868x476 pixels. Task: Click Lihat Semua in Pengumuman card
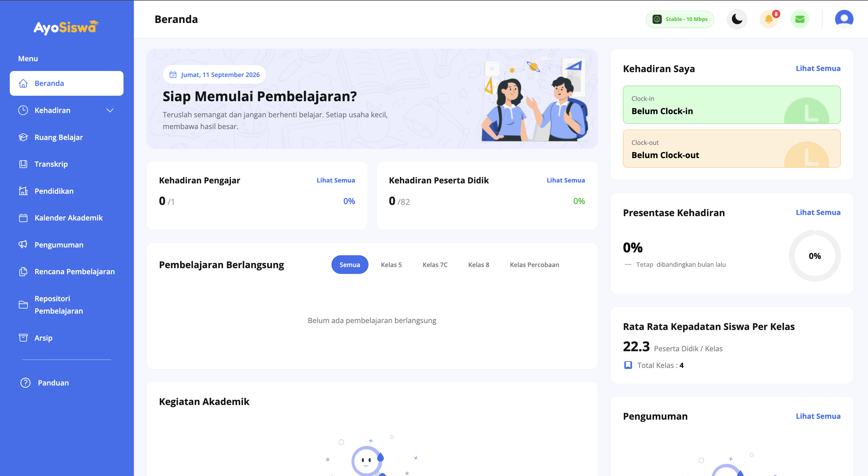tap(818, 416)
